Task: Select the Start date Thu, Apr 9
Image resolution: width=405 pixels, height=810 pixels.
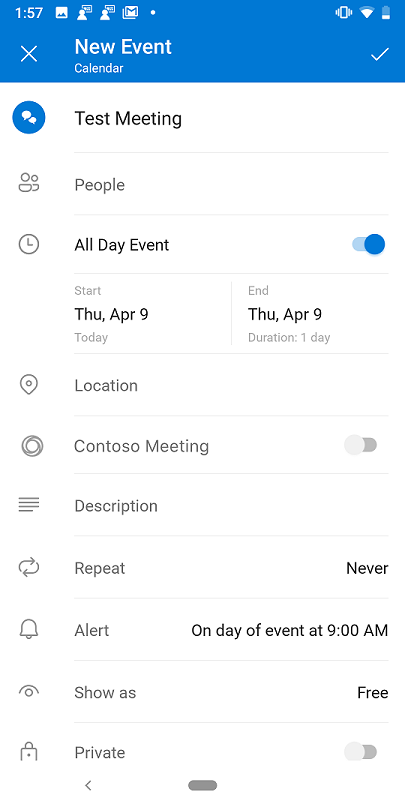Action: [112, 314]
